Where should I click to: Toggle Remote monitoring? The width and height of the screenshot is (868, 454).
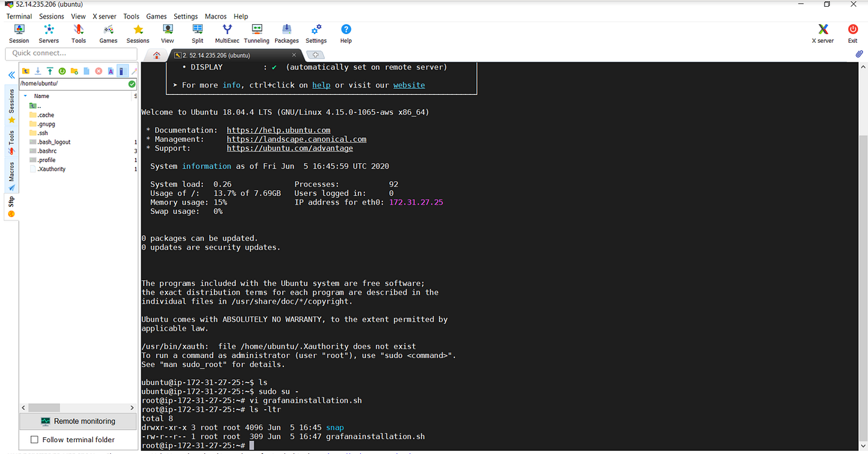pyautogui.click(x=77, y=421)
